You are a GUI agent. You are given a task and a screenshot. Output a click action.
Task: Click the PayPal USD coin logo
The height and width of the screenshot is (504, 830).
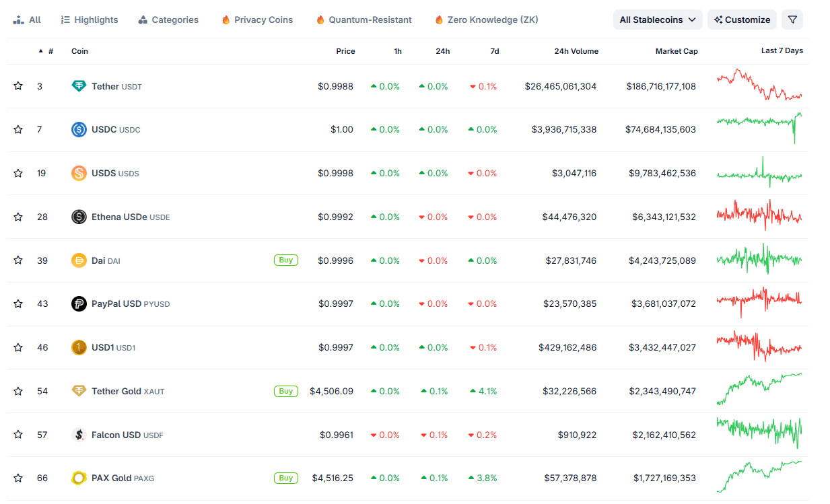78,303
